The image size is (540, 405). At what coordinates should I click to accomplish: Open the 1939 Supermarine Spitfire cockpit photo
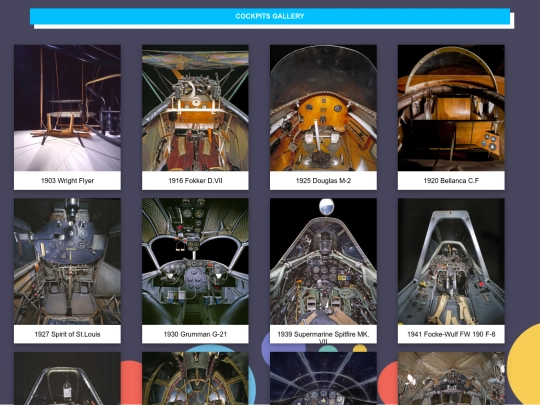[323, 261]
